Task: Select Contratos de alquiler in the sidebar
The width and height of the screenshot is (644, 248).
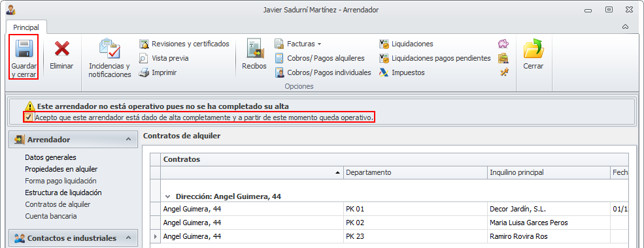Action: (x=58, y=204)
